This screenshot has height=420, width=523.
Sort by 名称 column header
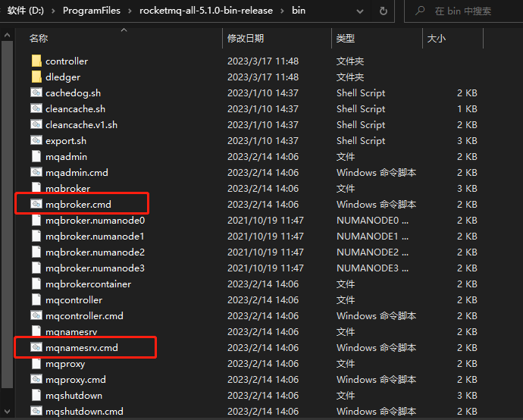click(39, 39)
